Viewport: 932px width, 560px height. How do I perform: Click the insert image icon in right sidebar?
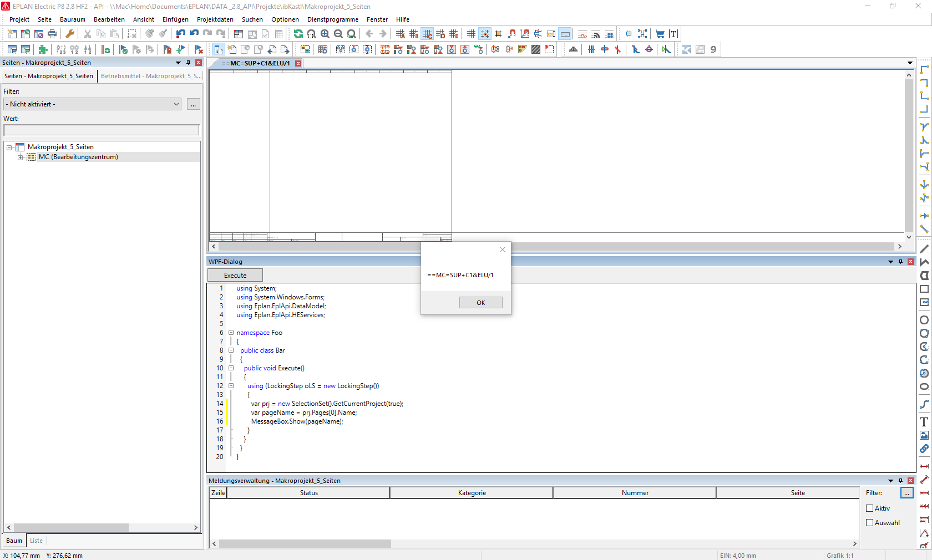pyautogui.click(x=924, y=435)
